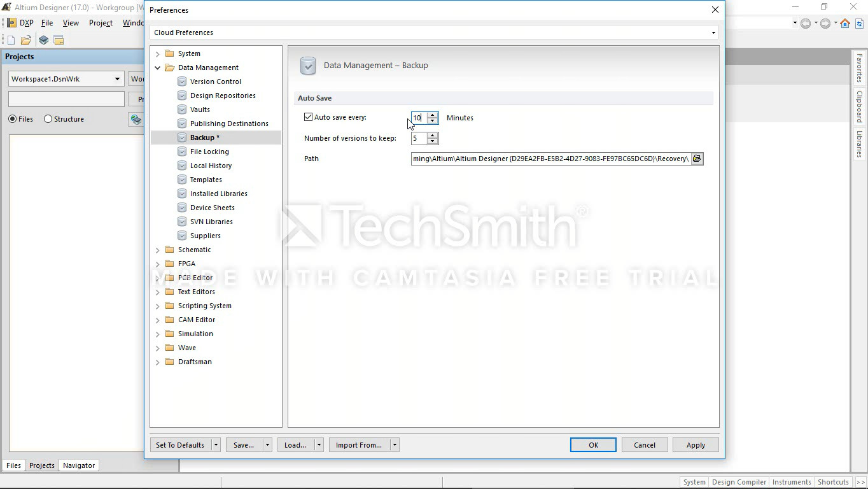The width and height of the screenshot is (868, 489).
Task: Select the Files radio button
Action: 13,119
